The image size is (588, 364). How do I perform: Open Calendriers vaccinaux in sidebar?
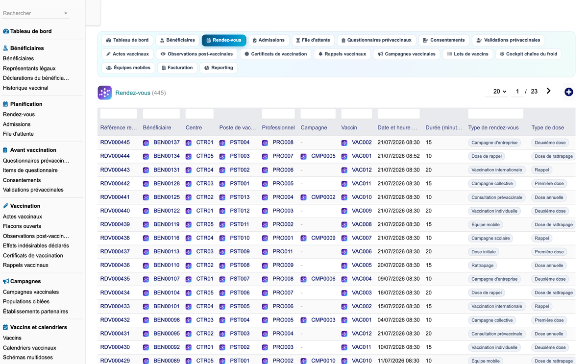coord(29,348)
